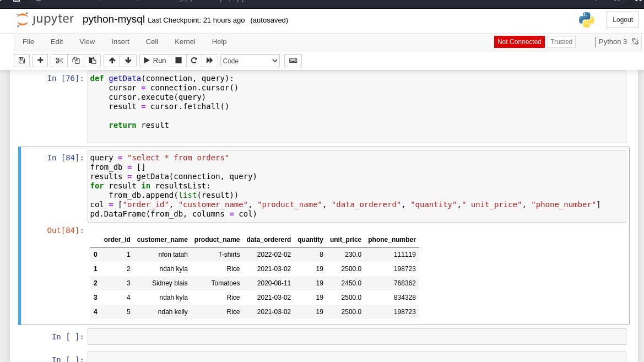This screenshot has height=362, width=644.
Task: Open the Insert menu
Action: tap(120, 42)
